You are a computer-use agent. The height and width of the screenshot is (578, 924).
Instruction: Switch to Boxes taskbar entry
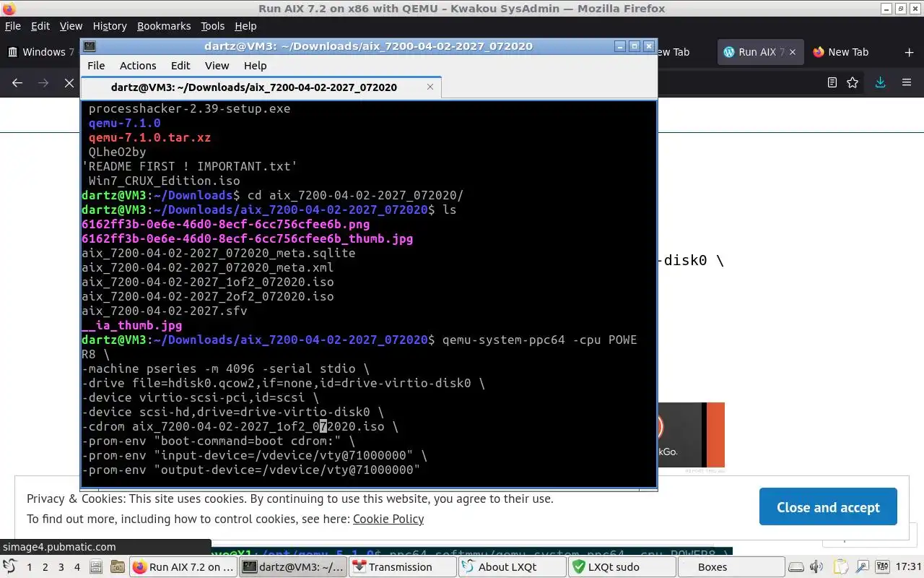[731, 567]
